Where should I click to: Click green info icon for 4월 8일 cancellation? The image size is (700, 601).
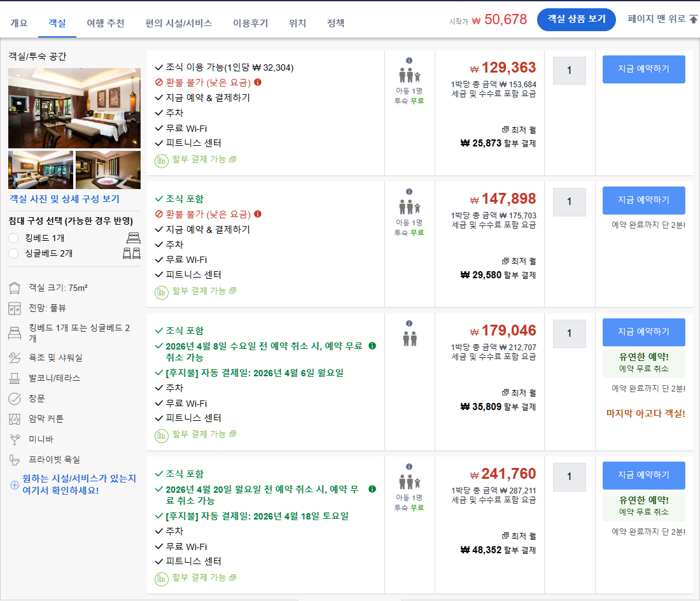tap(372, 346)
